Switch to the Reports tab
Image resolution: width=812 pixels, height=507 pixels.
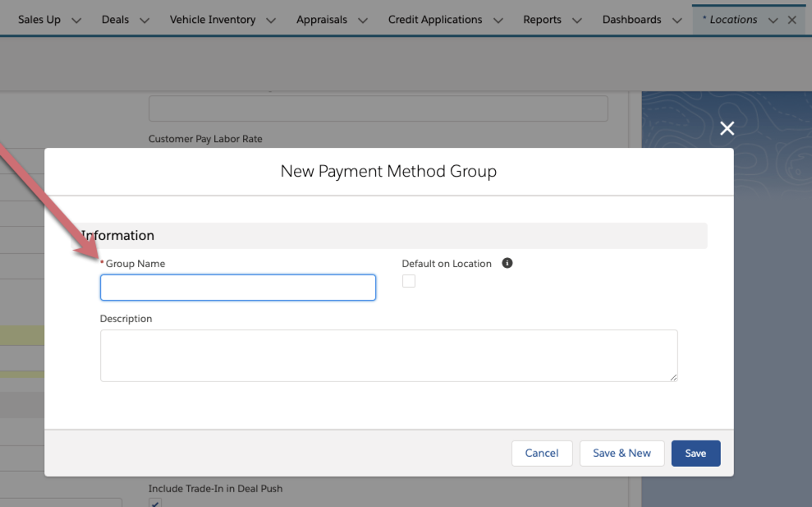542,20
